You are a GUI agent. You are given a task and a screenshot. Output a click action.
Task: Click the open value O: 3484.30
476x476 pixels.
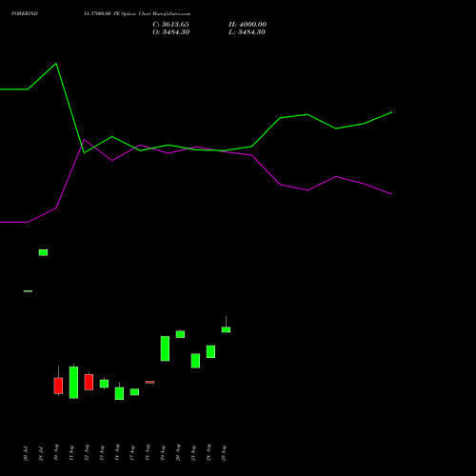(x=171, y=32)
